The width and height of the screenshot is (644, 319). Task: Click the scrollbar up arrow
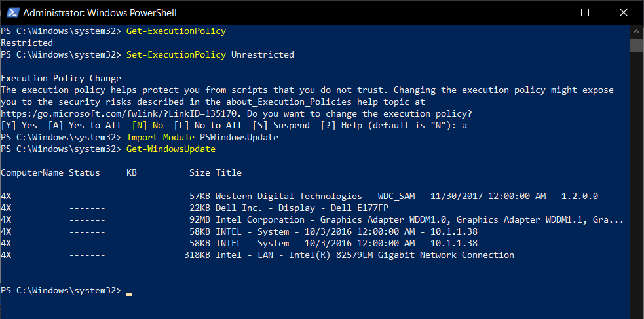pos(636,31)
